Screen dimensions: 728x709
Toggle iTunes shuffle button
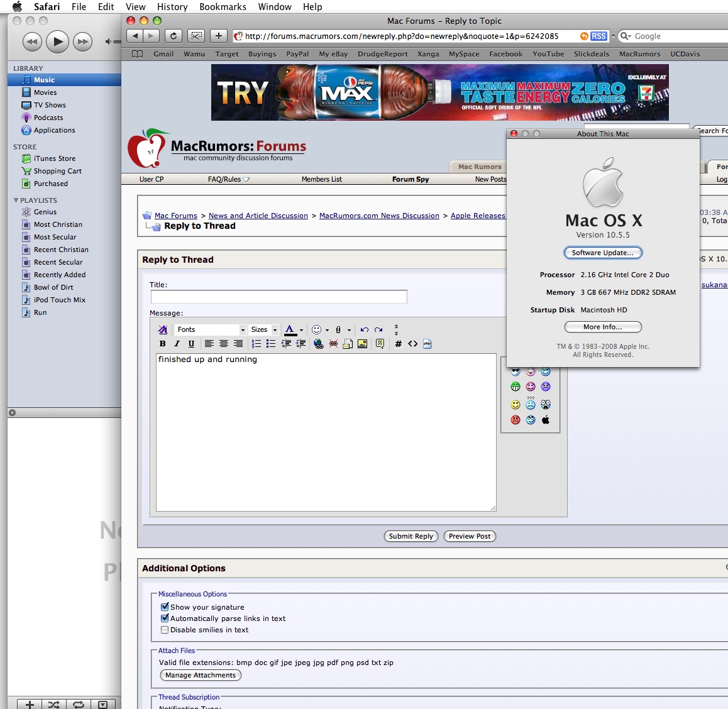tap(54, 704)
